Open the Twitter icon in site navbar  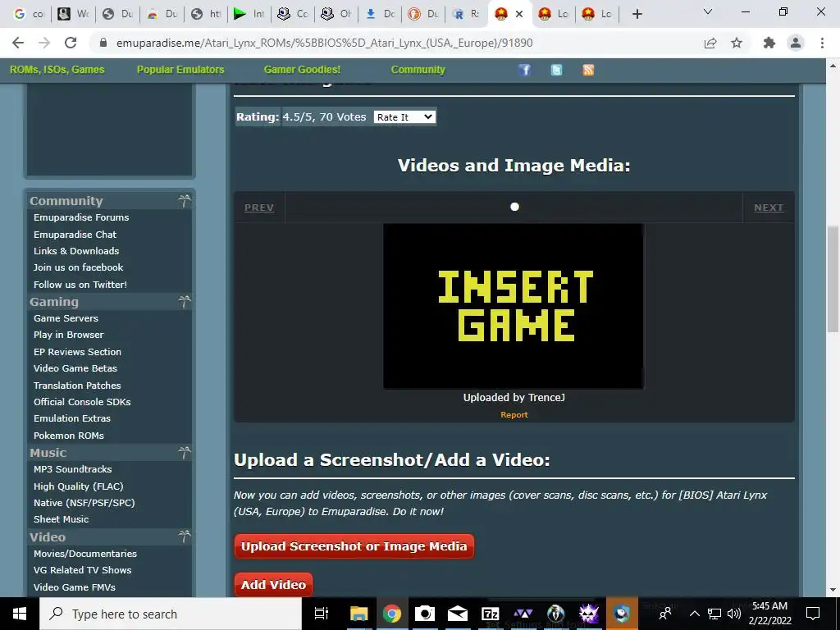tap(557, 70)
